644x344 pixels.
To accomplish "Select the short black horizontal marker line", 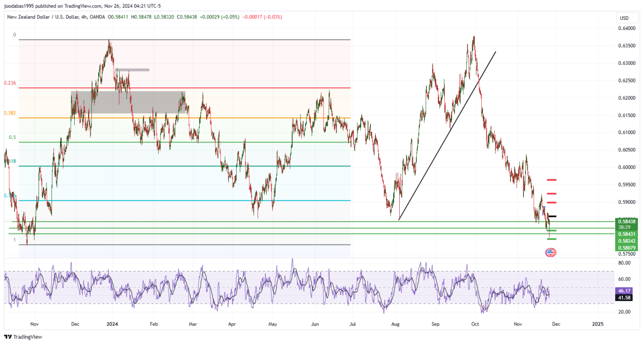I will tap(552, 216).
